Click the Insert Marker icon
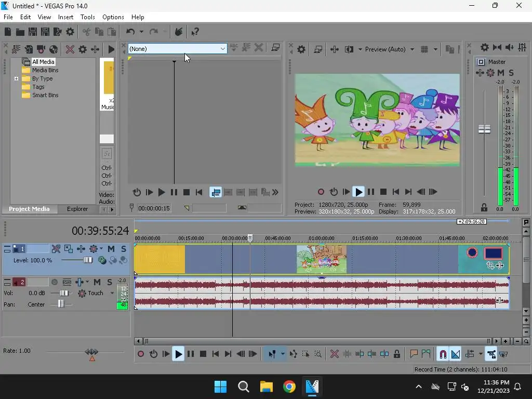The image size is (532, 399). [x=414, y=354]
